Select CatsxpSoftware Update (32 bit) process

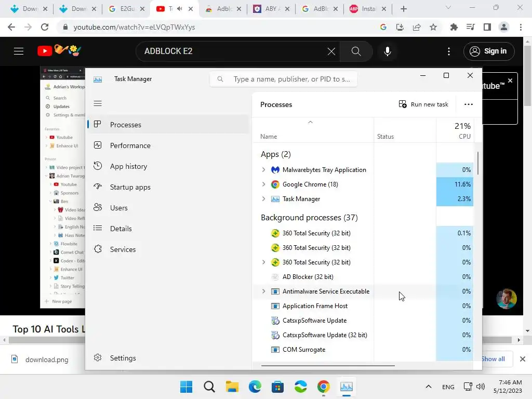(363, 335)
